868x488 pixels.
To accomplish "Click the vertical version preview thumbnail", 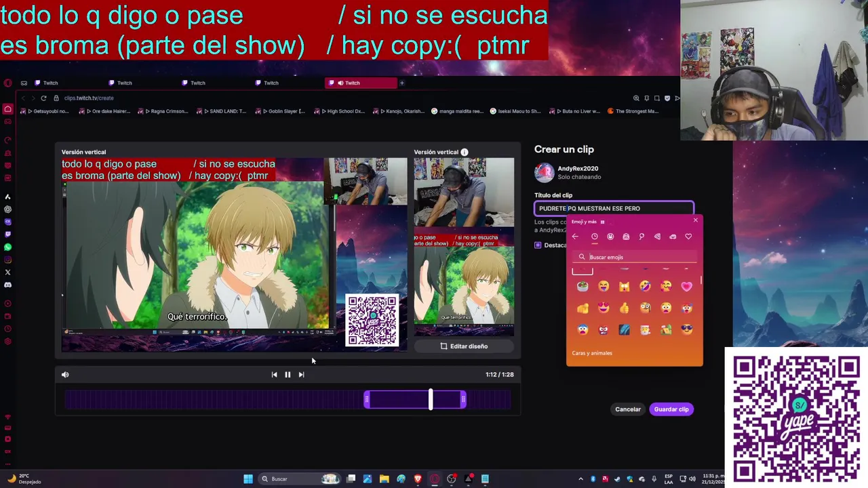I will pyautogui.click(x=464, y=247).
